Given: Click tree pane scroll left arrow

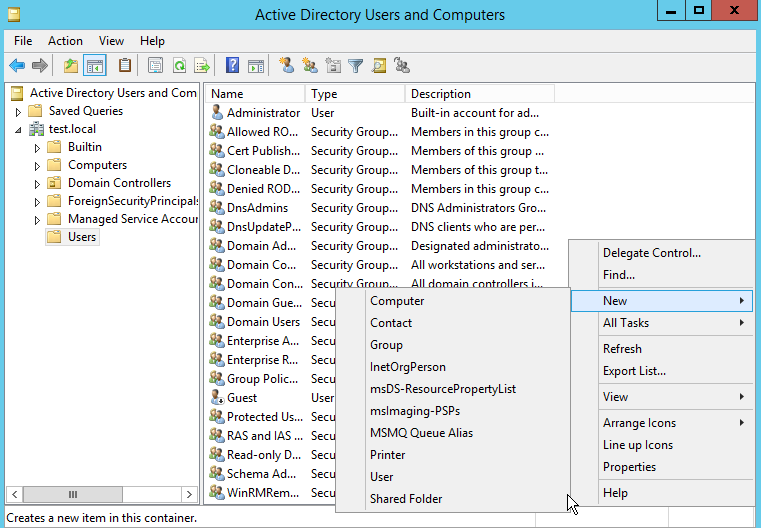Looking at the screenshot, I should [x=15, y=495].
